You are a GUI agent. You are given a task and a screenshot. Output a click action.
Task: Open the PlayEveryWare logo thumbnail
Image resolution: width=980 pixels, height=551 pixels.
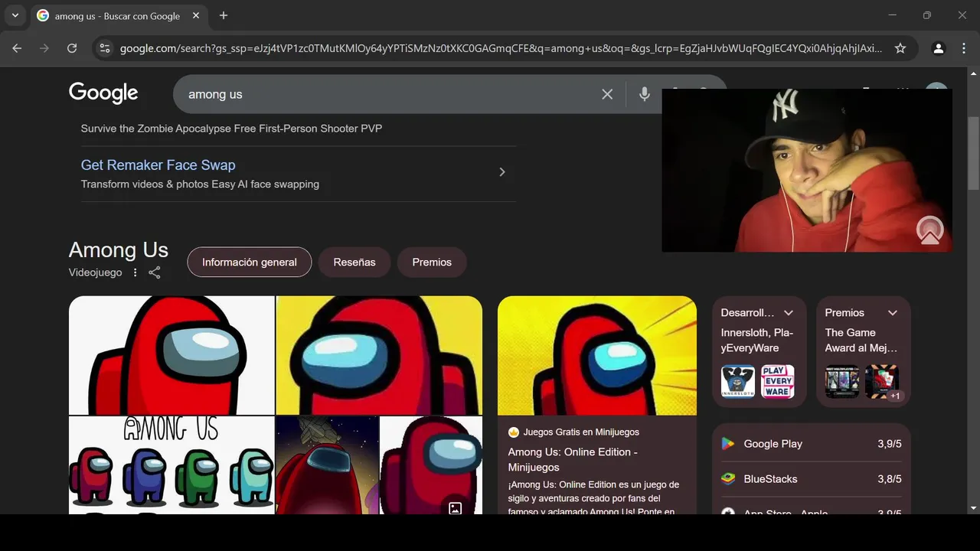[778, 381]
